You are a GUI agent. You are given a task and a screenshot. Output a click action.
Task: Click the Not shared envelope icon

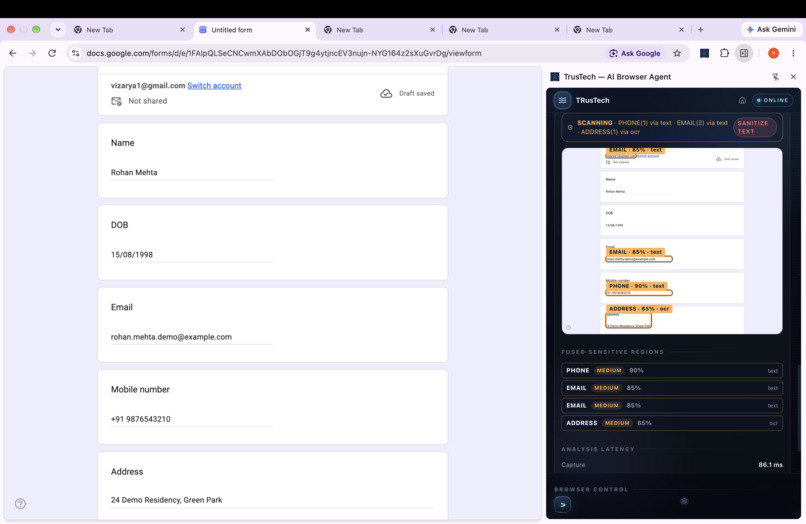click(117, 101)
